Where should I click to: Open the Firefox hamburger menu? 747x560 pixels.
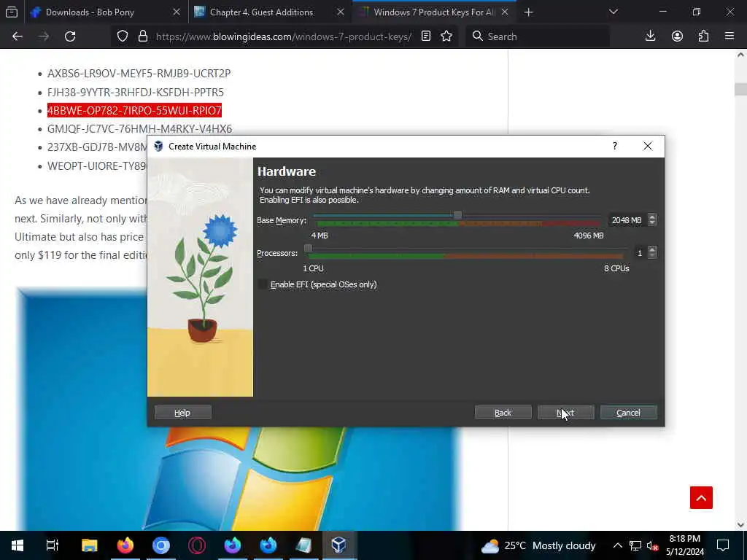pos(729,36)
